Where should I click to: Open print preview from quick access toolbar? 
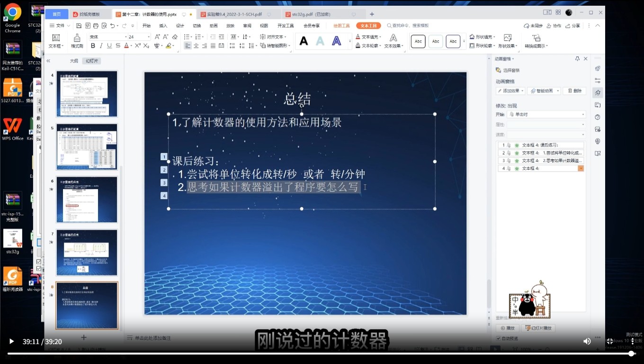click(104, 26)
